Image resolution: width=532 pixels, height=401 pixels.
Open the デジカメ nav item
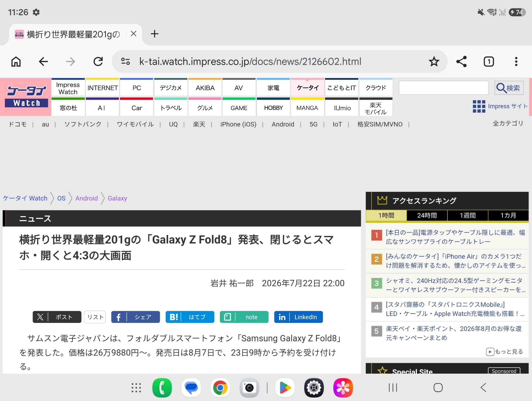tap(171, 88)
